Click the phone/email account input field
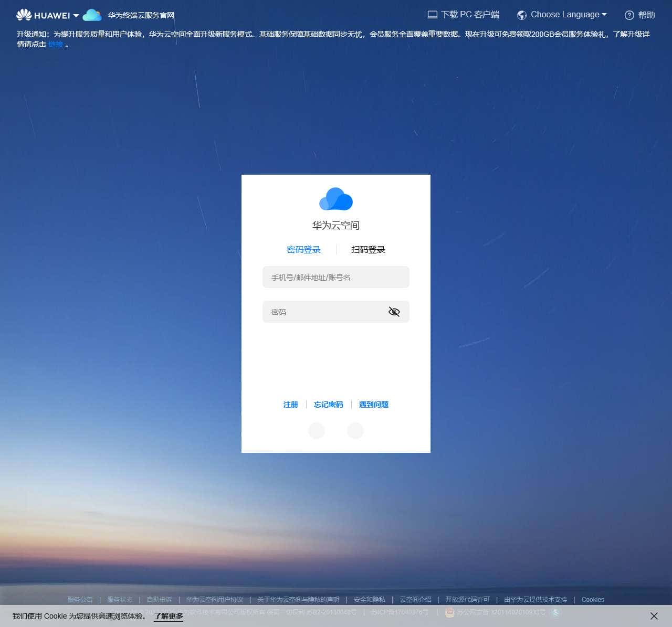 pyautogui.click(x=335, y=277)
